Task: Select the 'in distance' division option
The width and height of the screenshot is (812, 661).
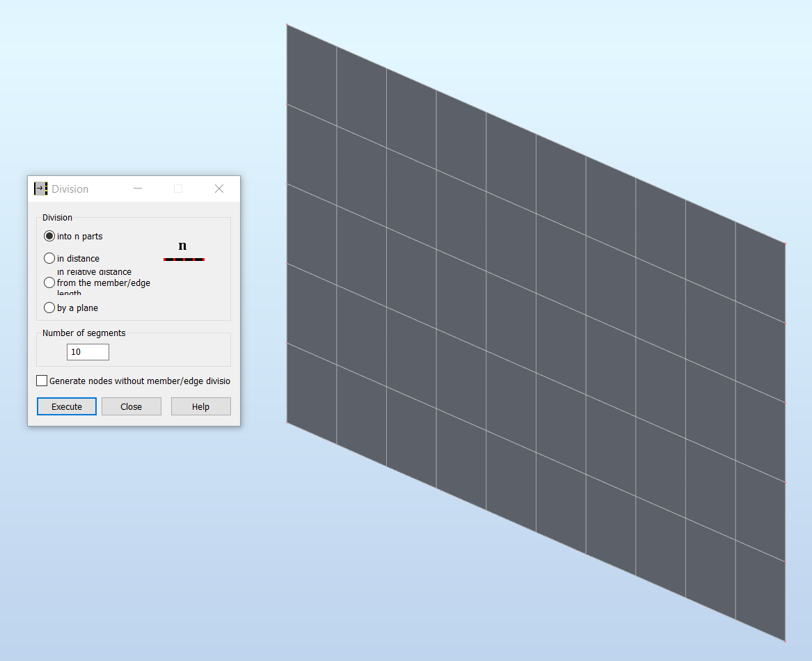Action: pos(49,258)
